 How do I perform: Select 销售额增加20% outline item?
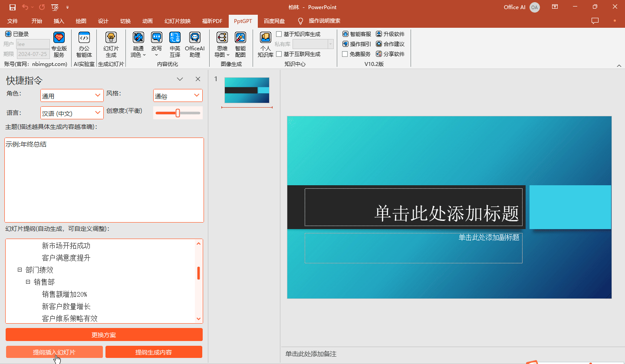(x=65, y=294)
